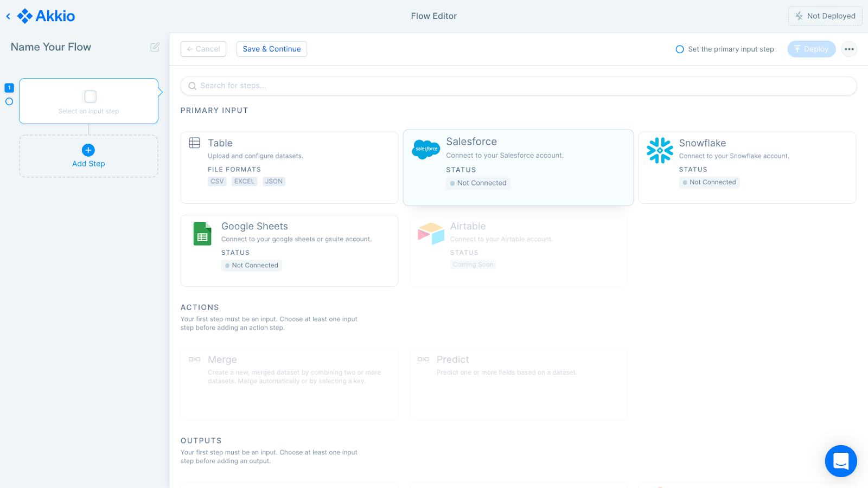Click the search magnifier icon
Image resolution: width=868 pixels, height=488 pixels.
coord(192,86)
